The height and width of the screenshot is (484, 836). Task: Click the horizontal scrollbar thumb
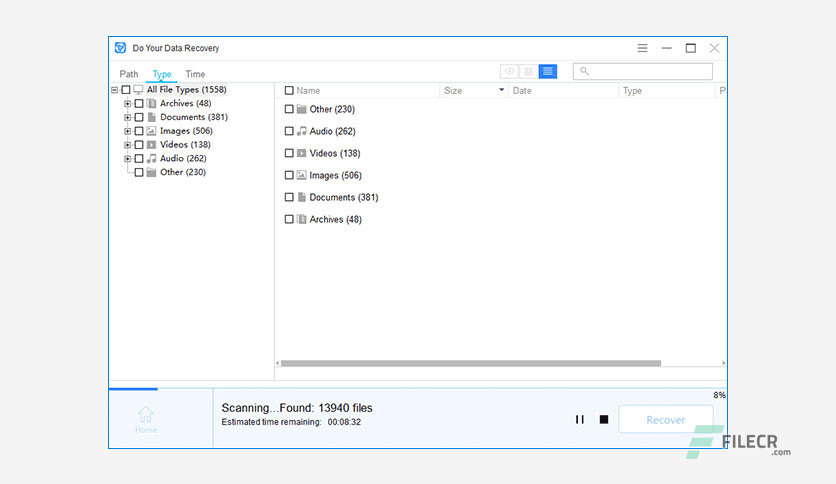point(471,363)
